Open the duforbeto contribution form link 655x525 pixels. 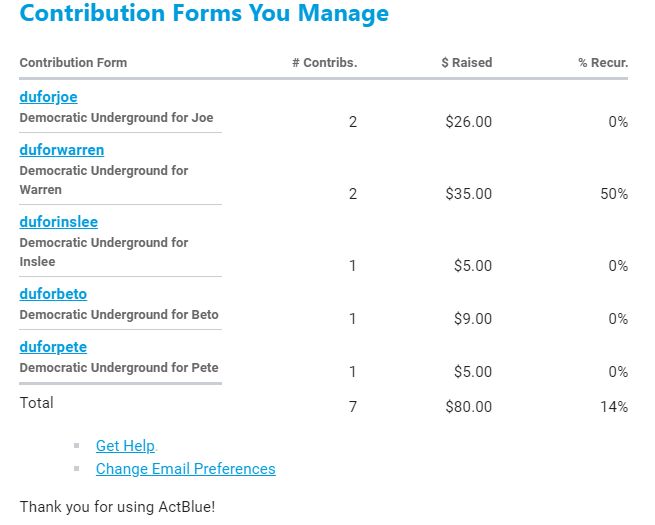(53, 294)
